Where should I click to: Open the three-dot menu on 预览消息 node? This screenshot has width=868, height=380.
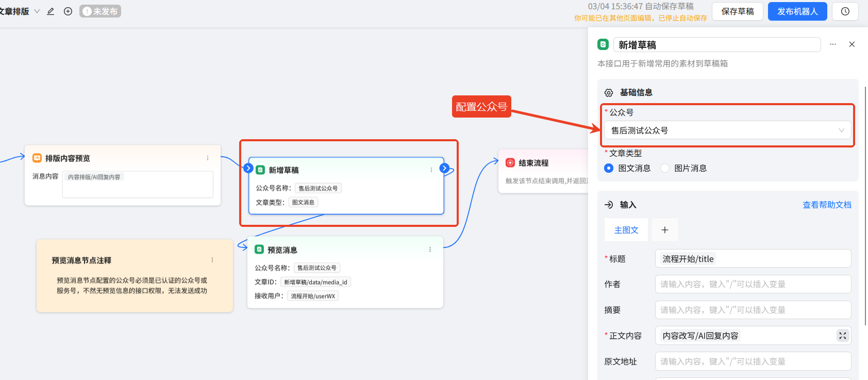tap(430, 250)
